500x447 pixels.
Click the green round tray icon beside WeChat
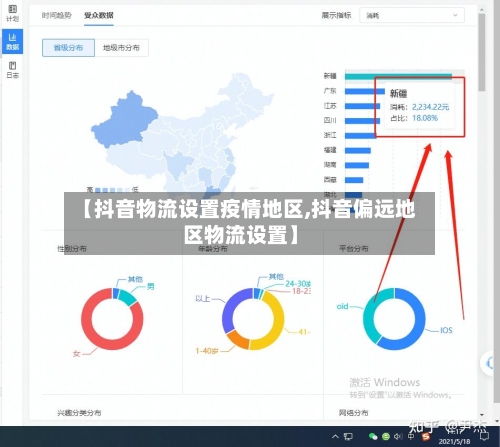pos(386,436)
